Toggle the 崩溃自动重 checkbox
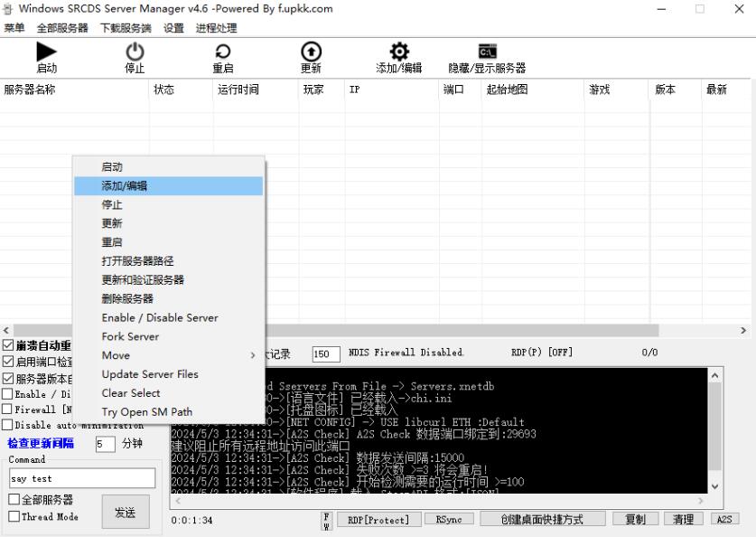 click(x=8, y=345)
